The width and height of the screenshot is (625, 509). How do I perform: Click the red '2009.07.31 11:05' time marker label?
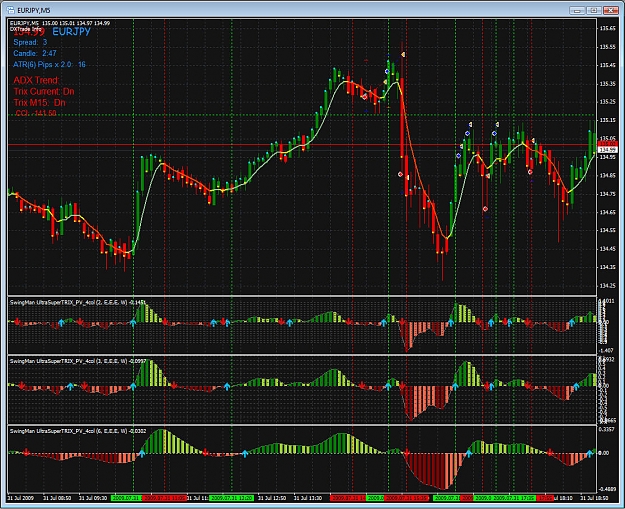[x=164, y=498]
